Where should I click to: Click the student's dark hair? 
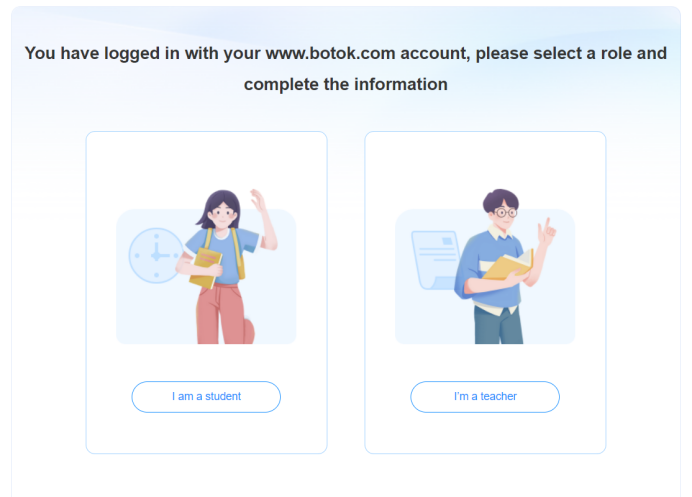(x=223, y=200)
